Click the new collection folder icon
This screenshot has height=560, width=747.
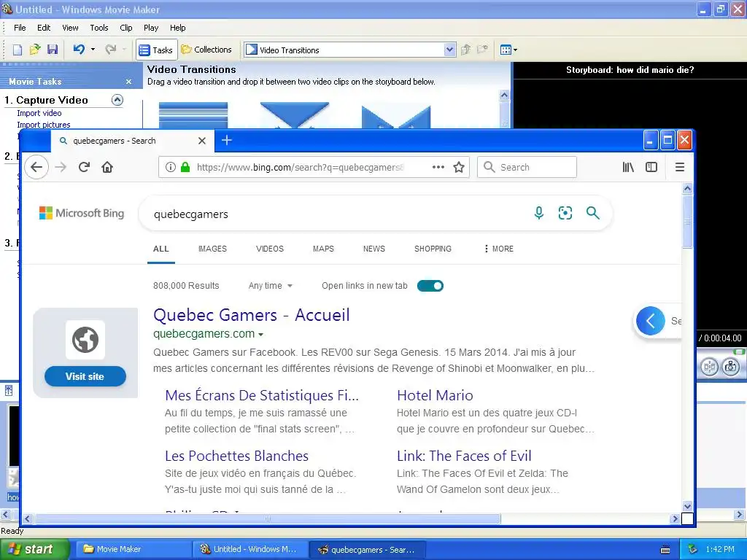point(483,50)
